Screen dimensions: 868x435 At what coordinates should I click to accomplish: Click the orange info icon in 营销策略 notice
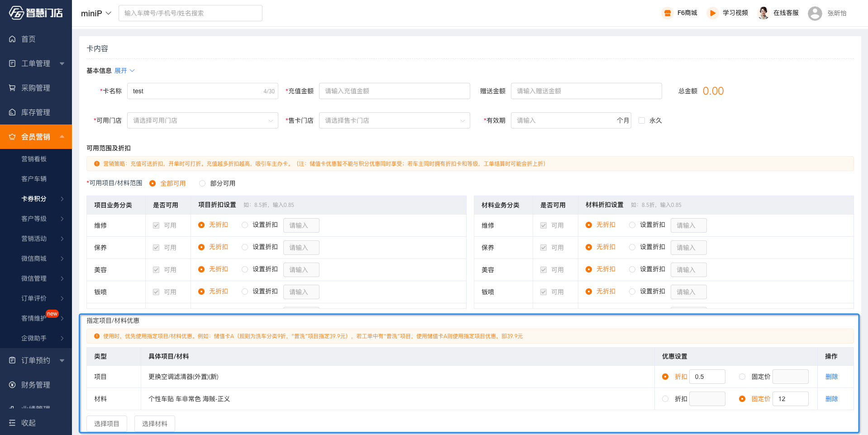tap(97, 164)
